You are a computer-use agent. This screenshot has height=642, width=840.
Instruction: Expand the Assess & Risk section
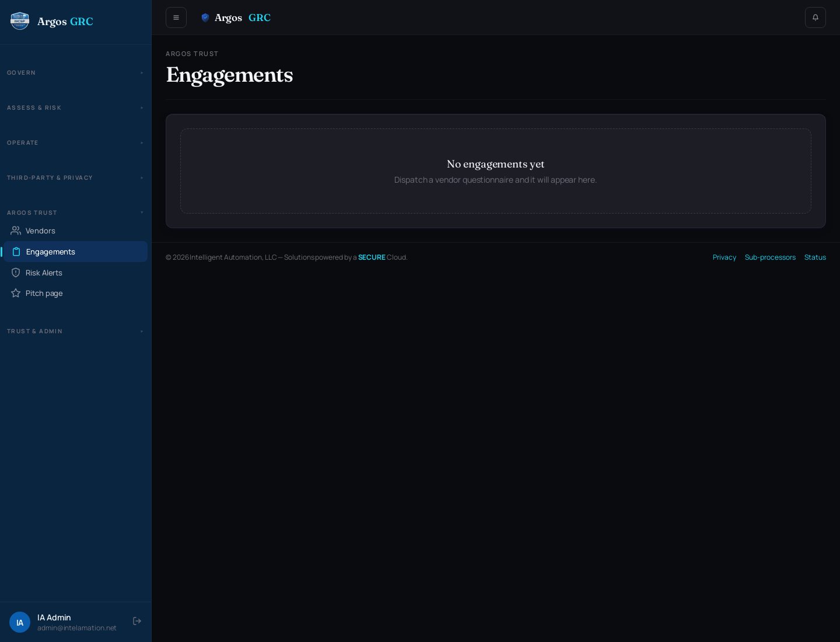[76, 108]
